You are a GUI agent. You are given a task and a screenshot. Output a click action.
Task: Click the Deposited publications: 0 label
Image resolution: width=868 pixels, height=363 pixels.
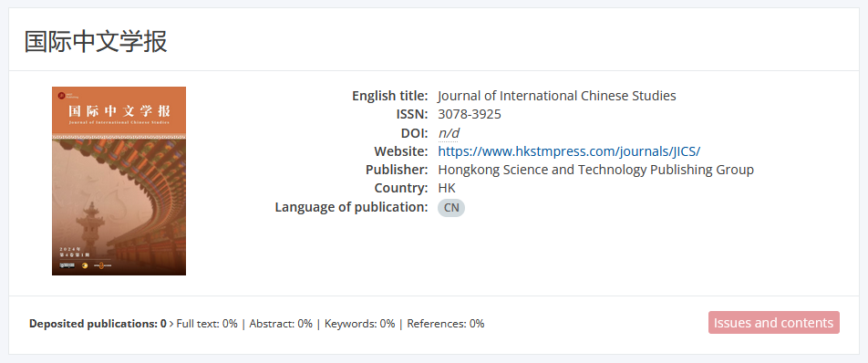point(98,324)
